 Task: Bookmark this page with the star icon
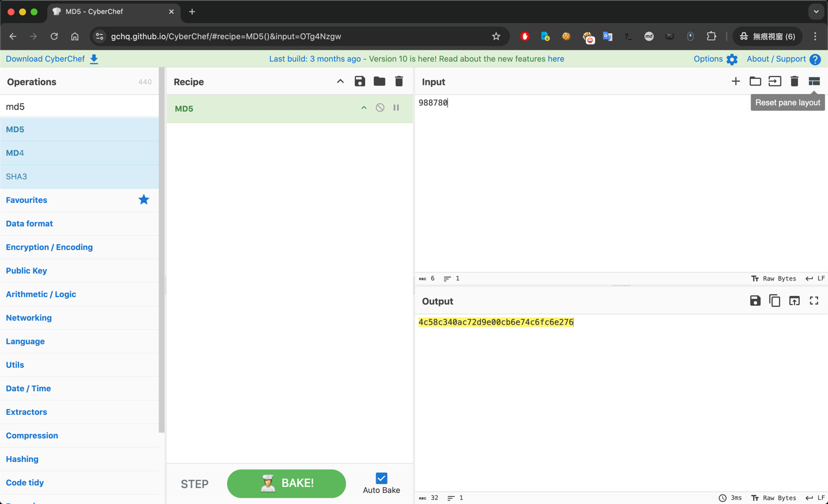click(x=496, y=36)
